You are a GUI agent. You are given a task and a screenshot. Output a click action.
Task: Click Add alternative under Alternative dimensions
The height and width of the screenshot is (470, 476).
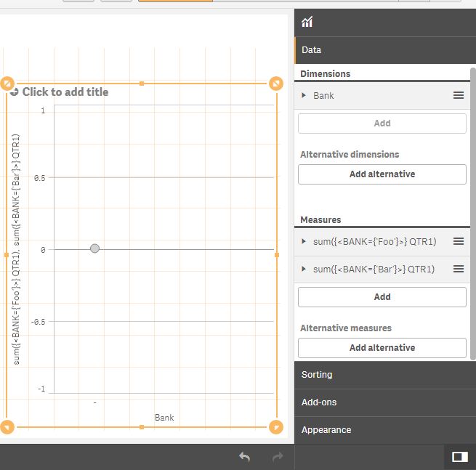(382, 174)
